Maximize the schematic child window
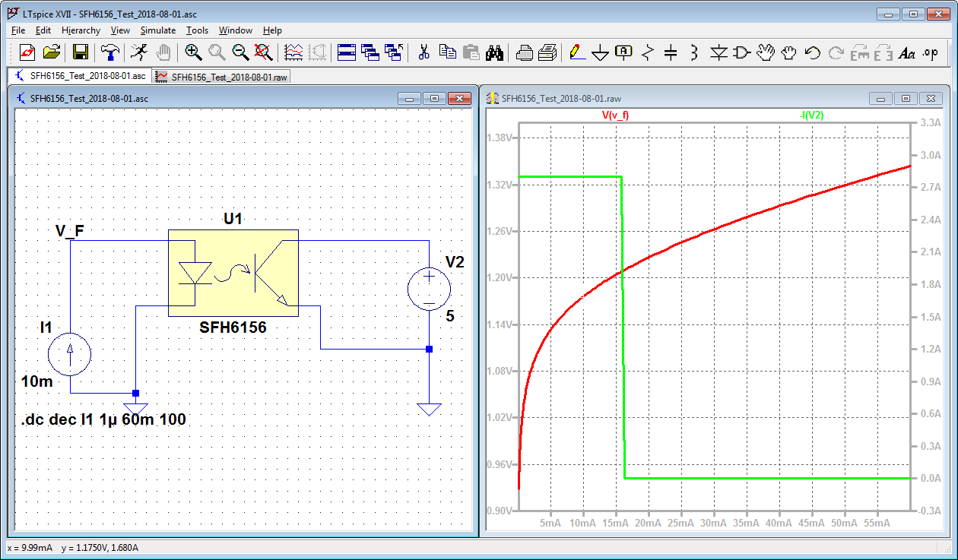958x560 pixels. 434,99
